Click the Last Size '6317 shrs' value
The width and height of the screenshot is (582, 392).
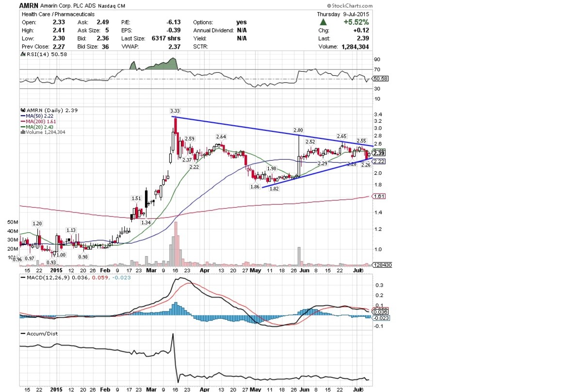coord(166,39)
